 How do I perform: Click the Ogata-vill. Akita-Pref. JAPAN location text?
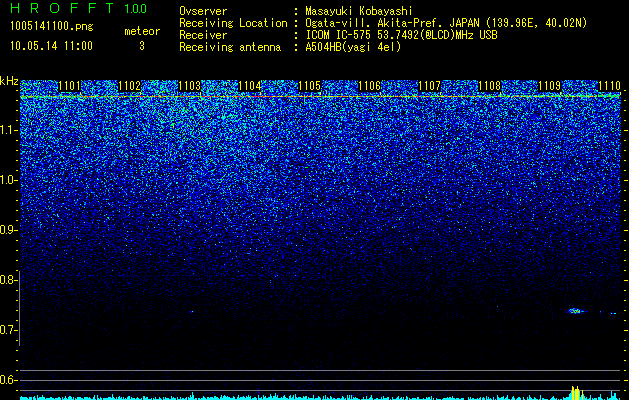coord(446,24)
